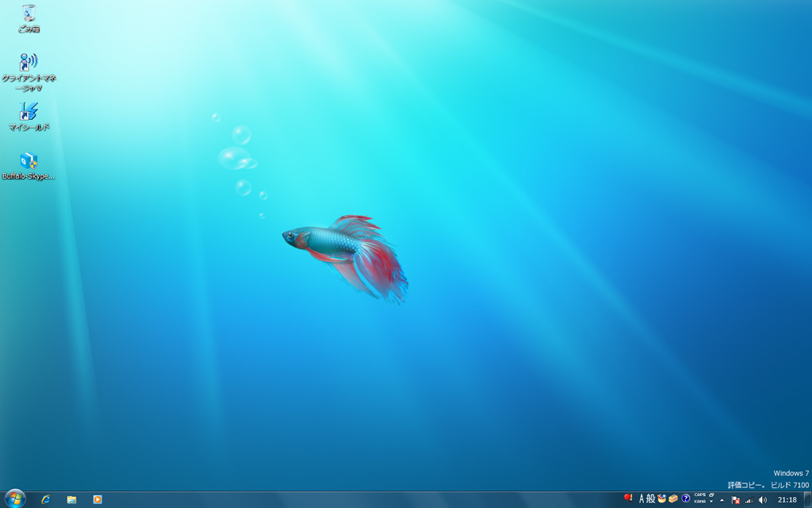Open Windows Explorer from the taskbar
812x508 pixels.
(71, 500)
